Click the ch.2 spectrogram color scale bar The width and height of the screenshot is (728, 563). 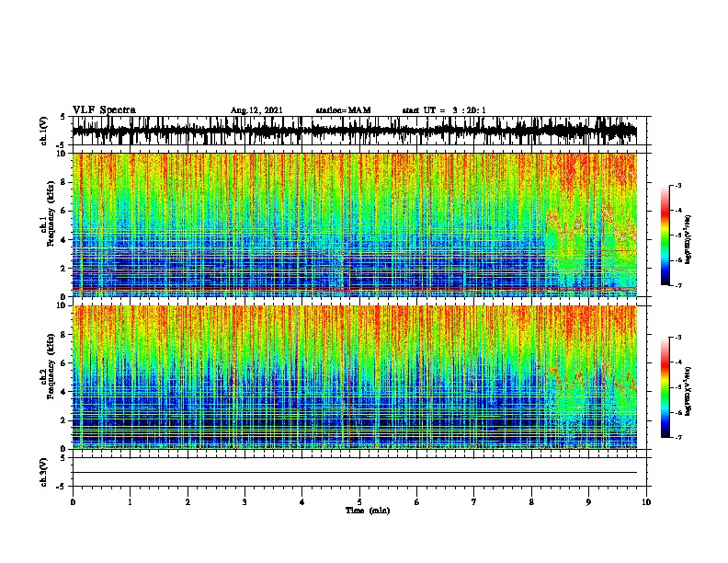click(665, 387)
